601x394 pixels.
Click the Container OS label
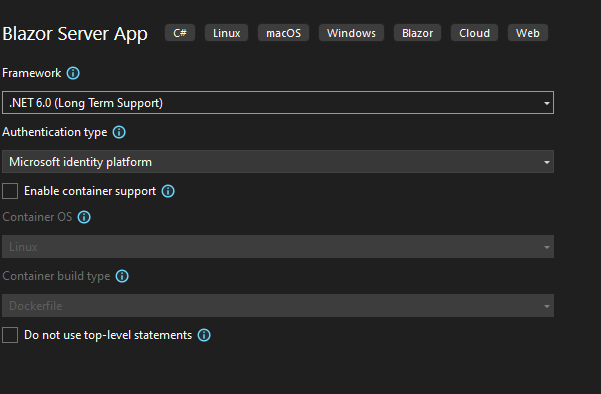37,217
